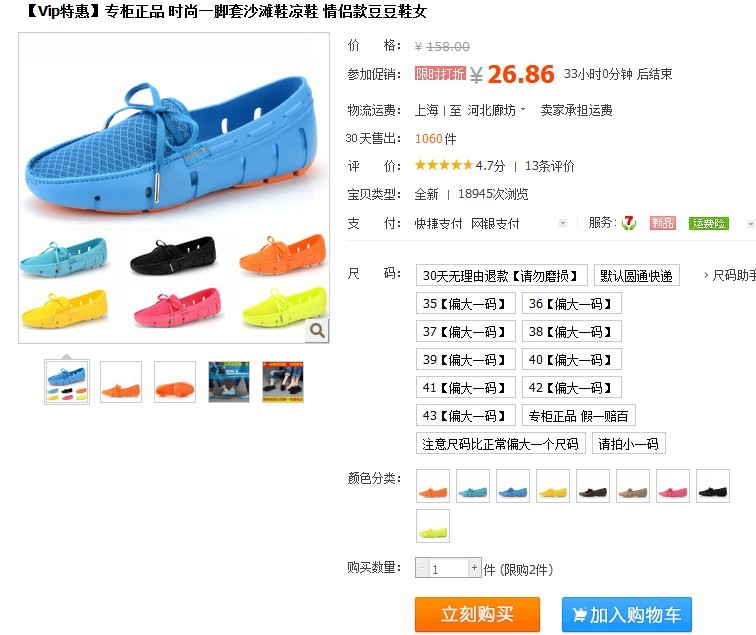Click the 加入购物车 add to cart button
The image size is (756, 635).
(627, 614)
